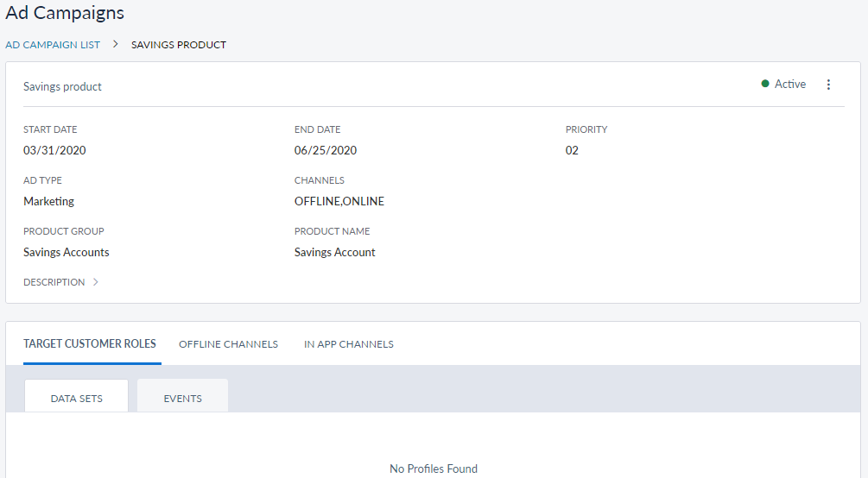Click the Savings Account product name value
Viewport: 868px width, 478px height.
(x=335, y=252)
